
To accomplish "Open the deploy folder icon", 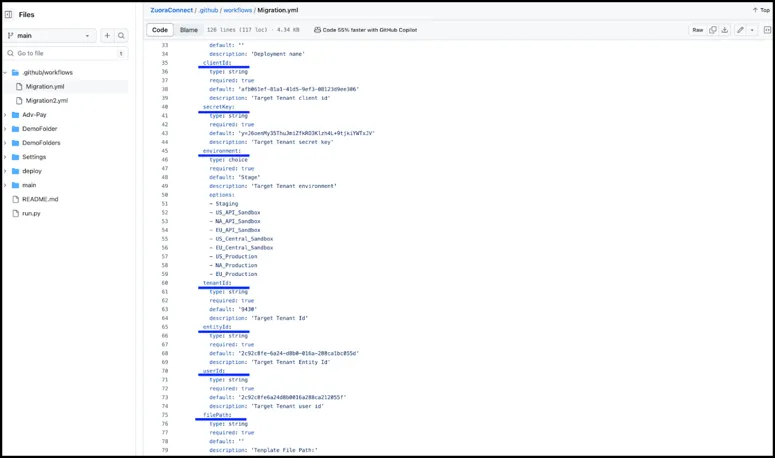I will pos(15,171).
